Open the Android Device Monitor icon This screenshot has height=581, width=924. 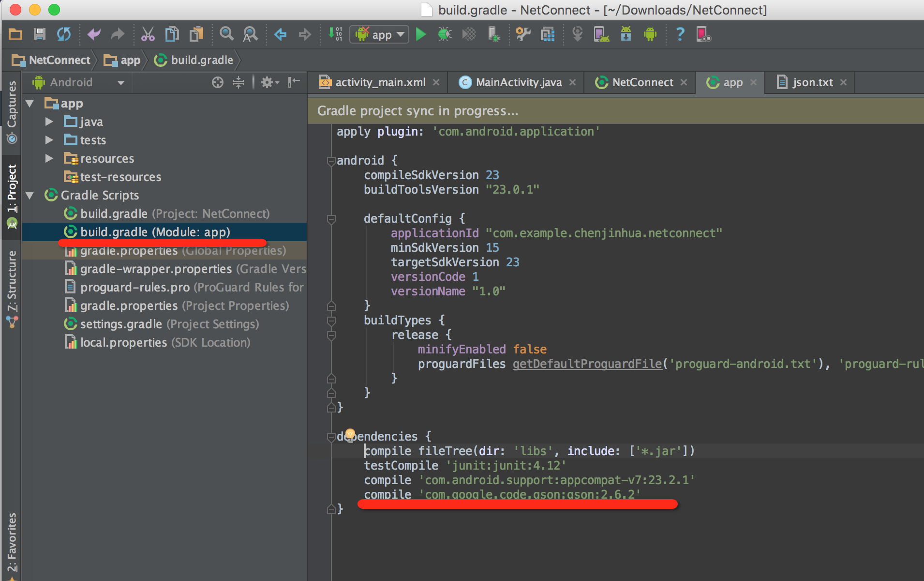(650, 34)
